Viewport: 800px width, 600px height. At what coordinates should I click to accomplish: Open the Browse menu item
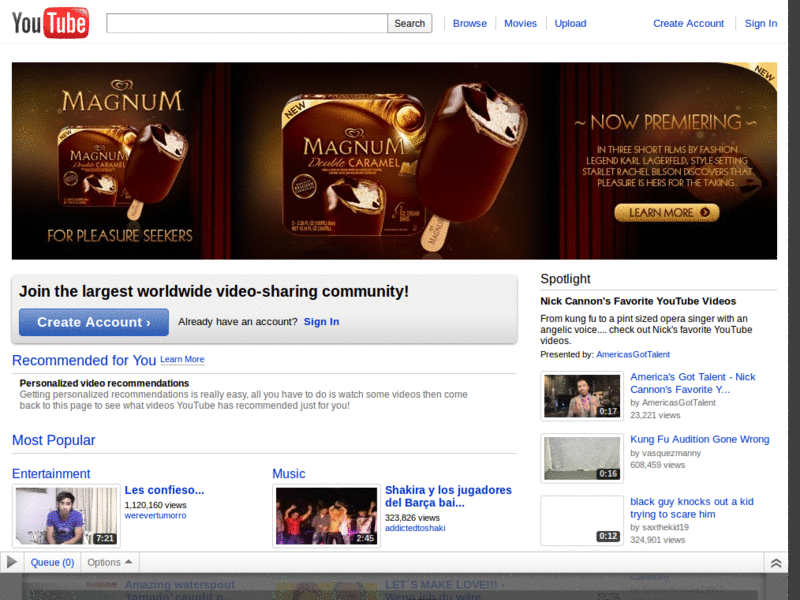(469, 23)
